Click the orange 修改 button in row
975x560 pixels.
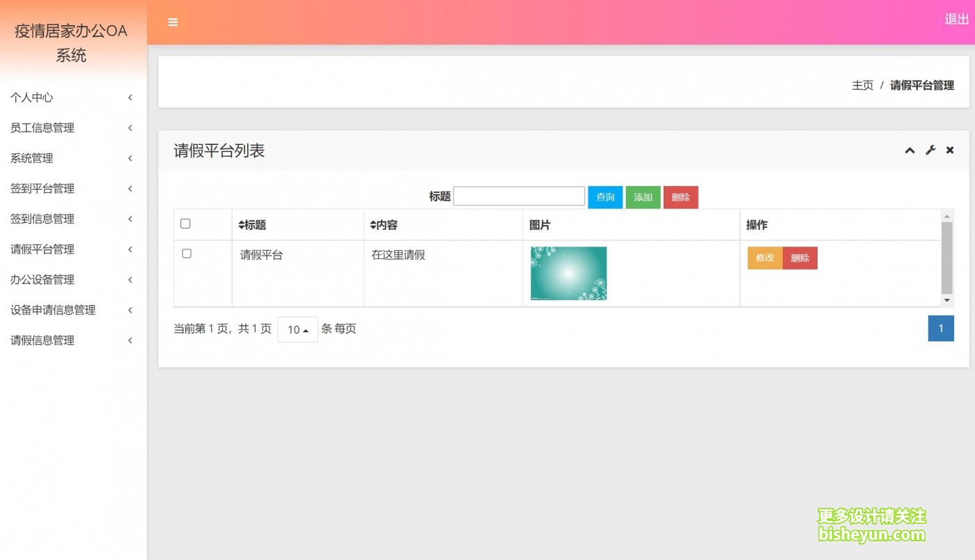(765, 258)
